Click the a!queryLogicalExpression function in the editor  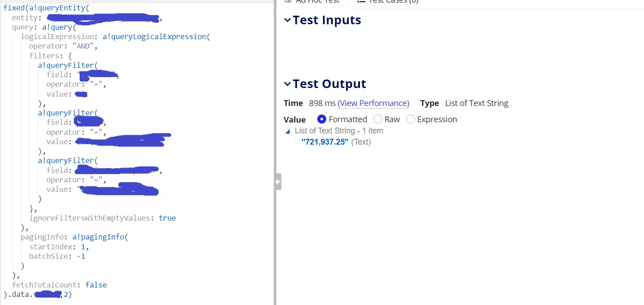154,36
